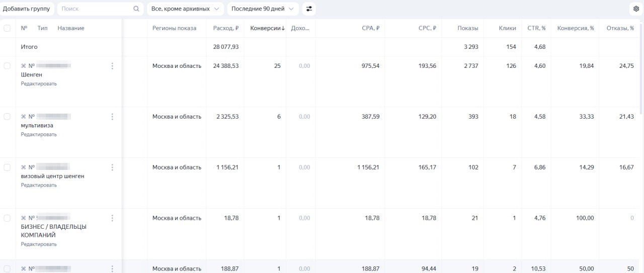Focus the Поиск search field
This screenshot has width=644, height=273.
point(96,9)
